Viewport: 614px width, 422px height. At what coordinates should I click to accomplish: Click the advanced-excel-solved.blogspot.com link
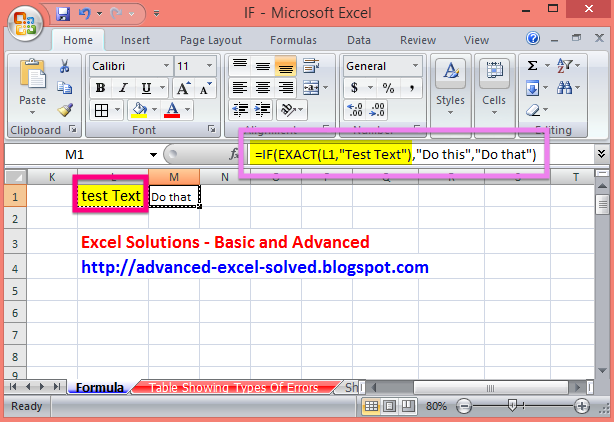point(255,267)
